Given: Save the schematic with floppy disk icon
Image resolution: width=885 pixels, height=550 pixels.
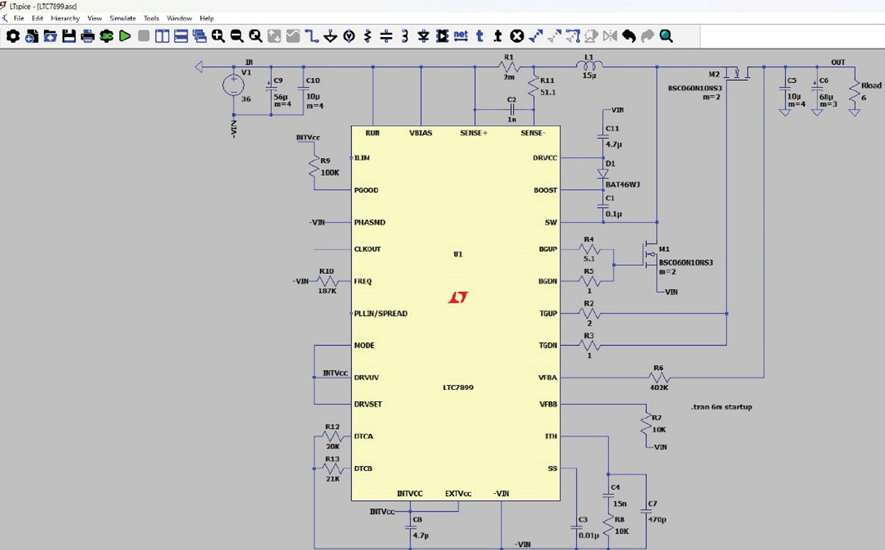Looking at the screenshot, I should tap(69, 36).
